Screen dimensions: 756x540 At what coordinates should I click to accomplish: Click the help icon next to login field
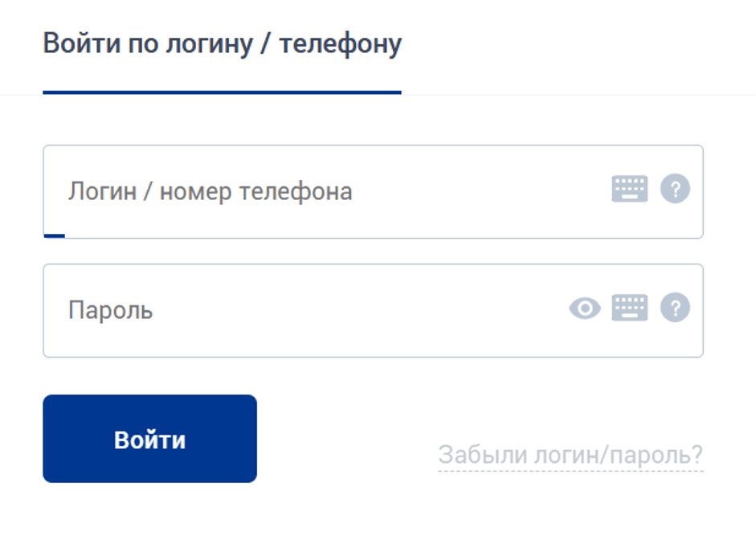(675, 190)
